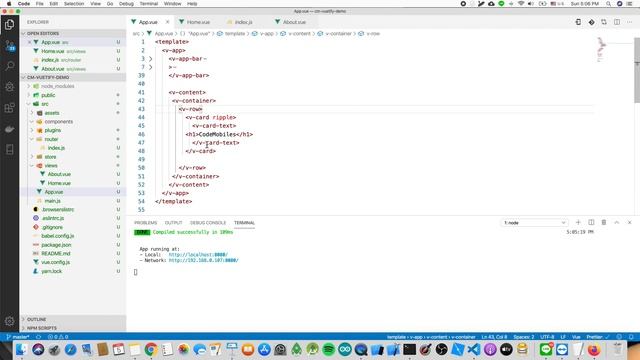Click the UTF-8 encoding status item

tap(547, 337)
